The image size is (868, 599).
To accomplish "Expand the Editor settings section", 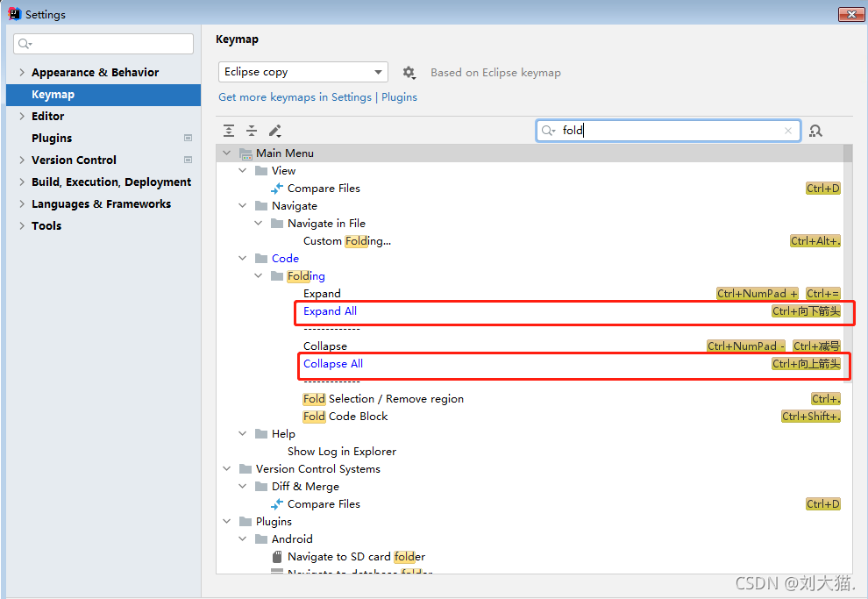I will 22,116.
